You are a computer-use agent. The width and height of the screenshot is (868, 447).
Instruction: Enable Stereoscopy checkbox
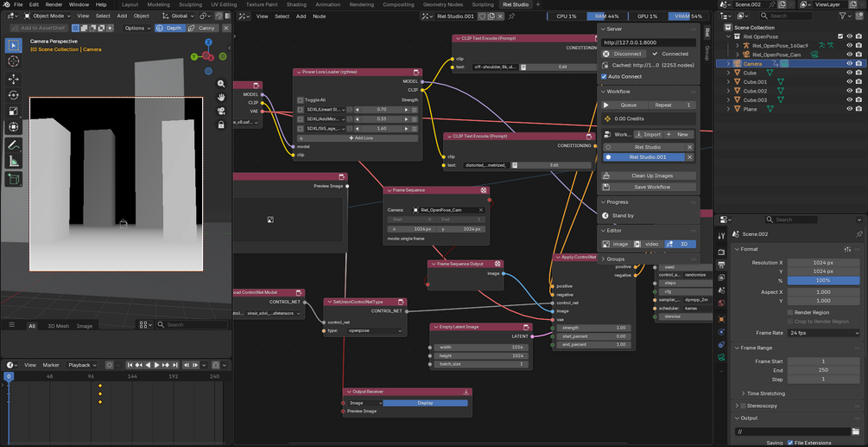click(744, 405)
